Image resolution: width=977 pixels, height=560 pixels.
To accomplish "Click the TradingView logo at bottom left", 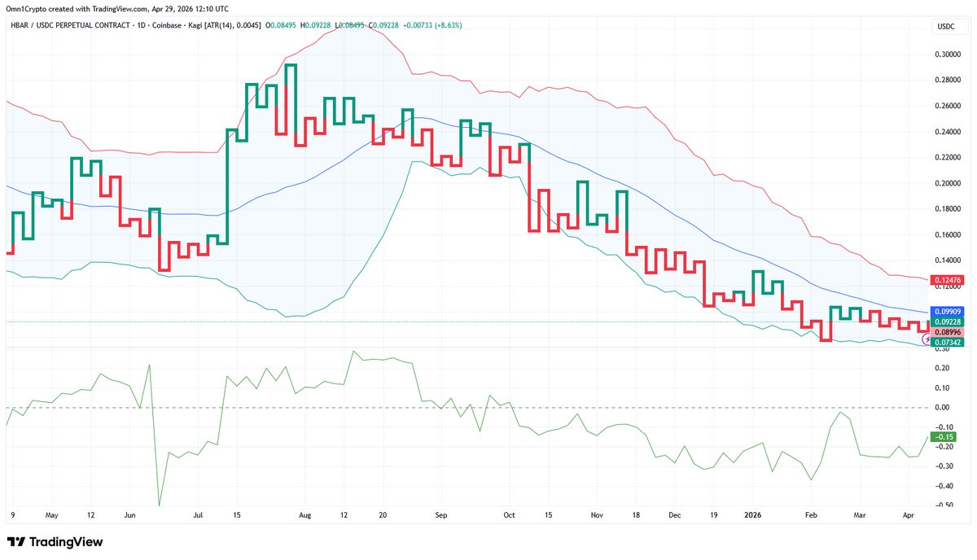I will coord(55,541).
